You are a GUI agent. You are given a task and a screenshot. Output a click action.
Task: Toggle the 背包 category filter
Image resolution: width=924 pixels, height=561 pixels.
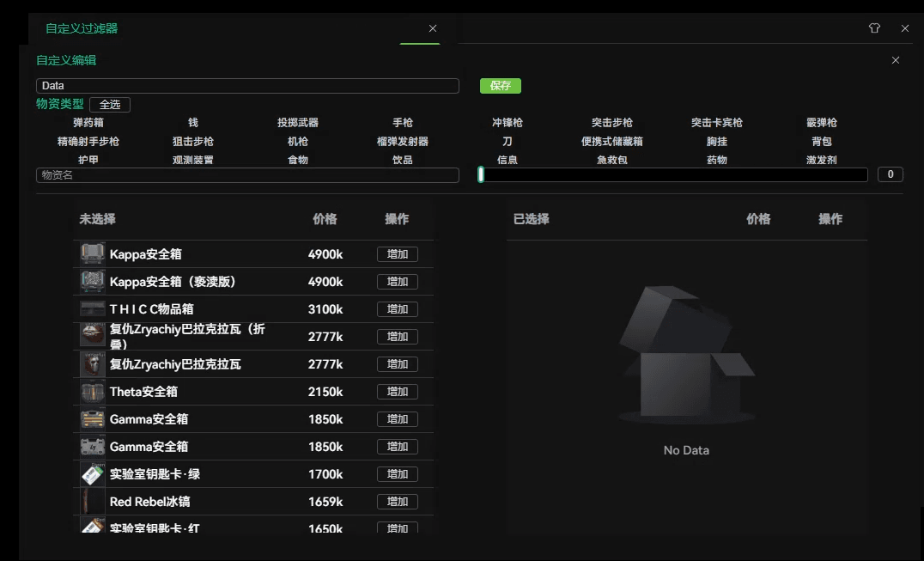click(x=822, y=142)
